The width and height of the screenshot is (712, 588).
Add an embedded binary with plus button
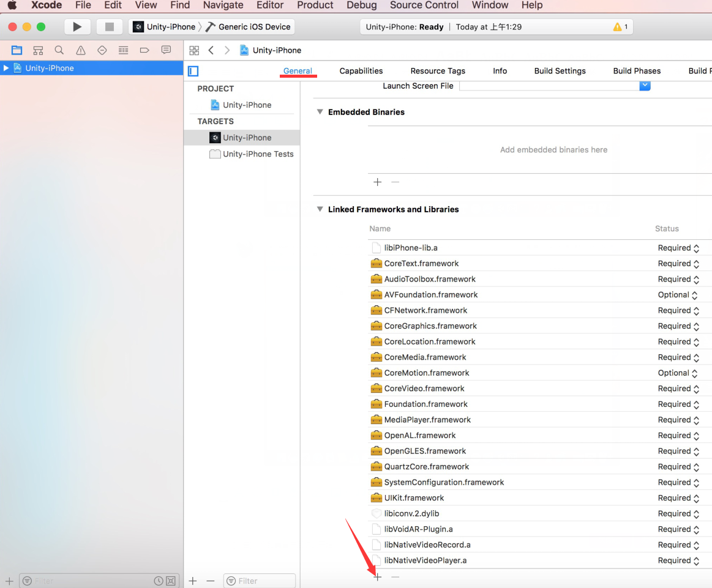tap(377, 182)
